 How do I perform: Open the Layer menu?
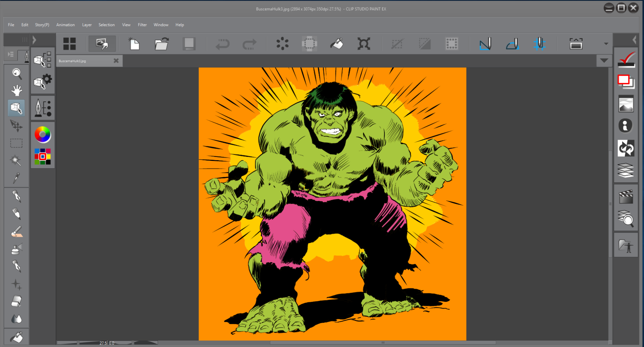[87, 25]
